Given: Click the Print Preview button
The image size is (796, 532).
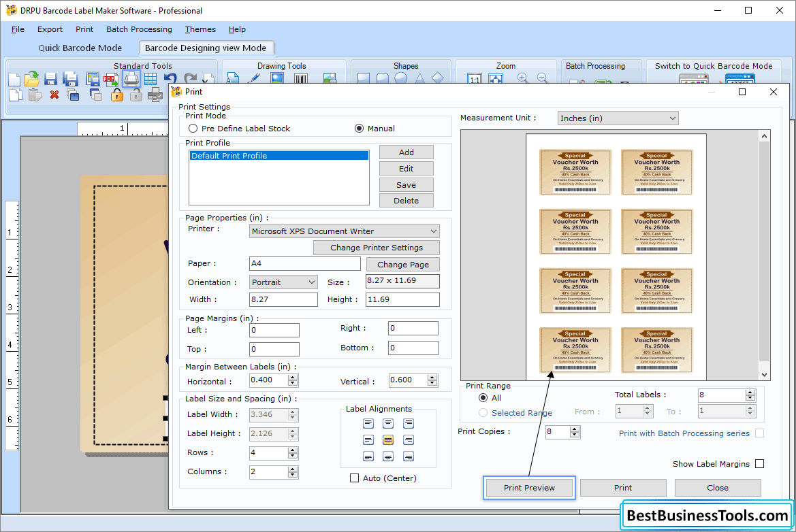Looking at the screenshot, I should (528, 488).
